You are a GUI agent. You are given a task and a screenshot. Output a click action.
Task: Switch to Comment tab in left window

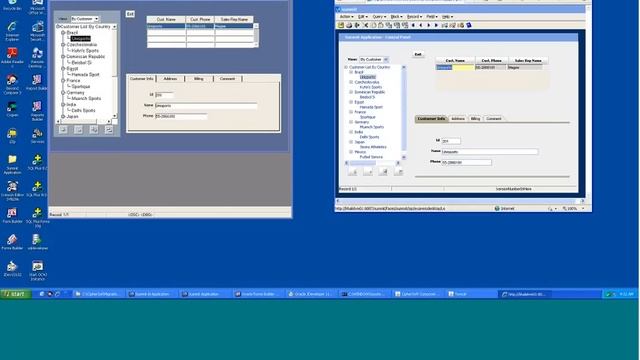pos(227,79)
